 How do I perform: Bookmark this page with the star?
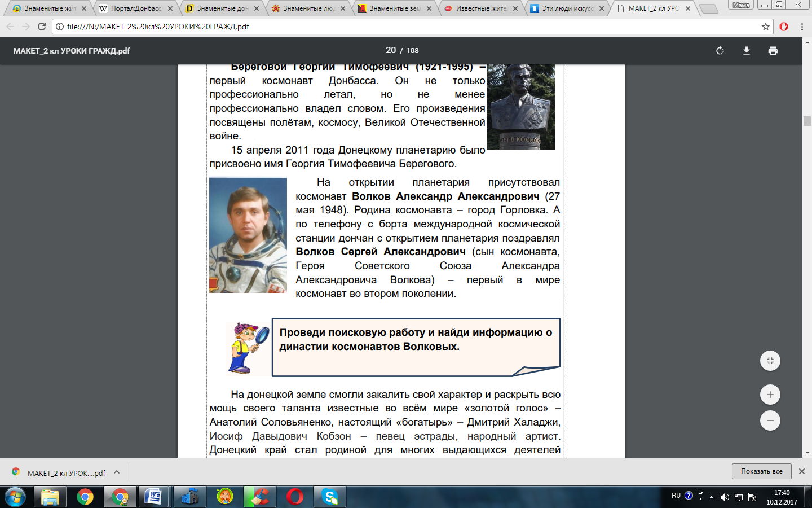pos(765,27)
